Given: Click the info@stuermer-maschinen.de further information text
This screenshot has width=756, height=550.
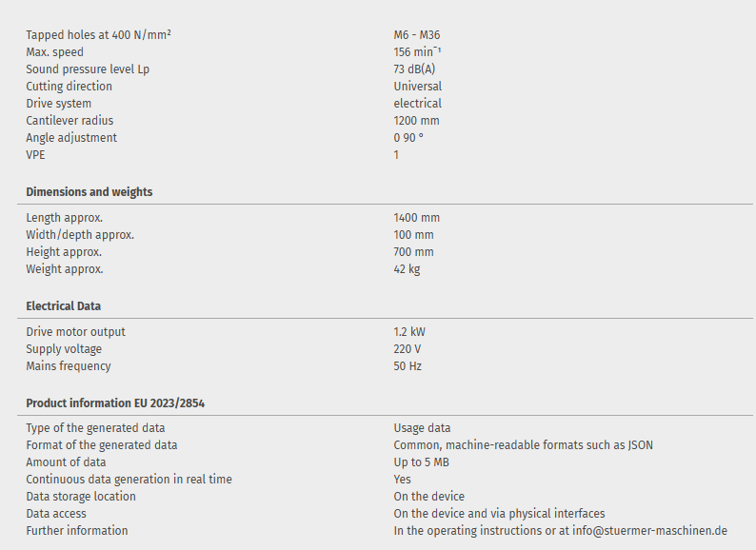Looking at the screenshot, I should click(x=560, y=531).
